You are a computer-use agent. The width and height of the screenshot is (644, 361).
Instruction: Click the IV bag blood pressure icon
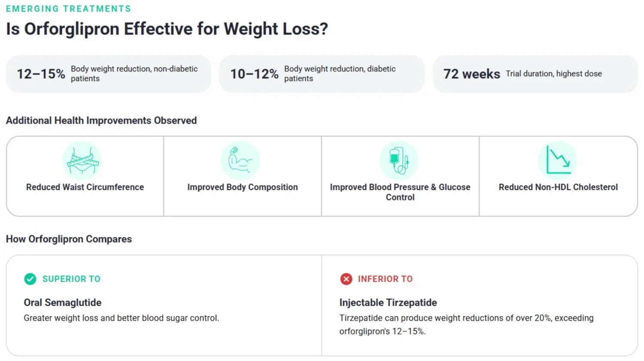point(399,160)
